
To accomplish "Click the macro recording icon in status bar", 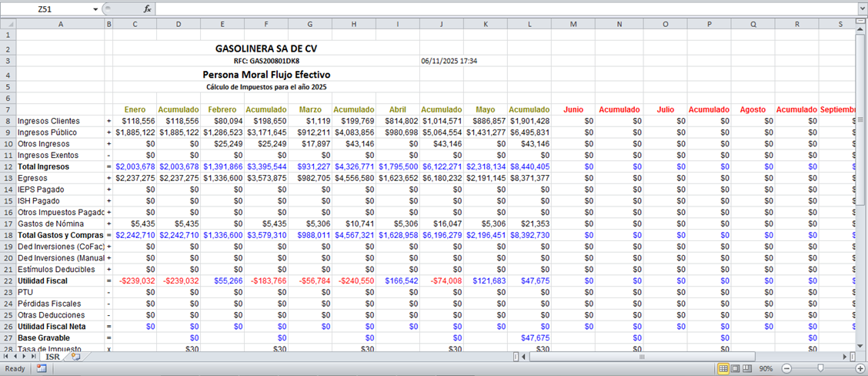I will point(42,369).
